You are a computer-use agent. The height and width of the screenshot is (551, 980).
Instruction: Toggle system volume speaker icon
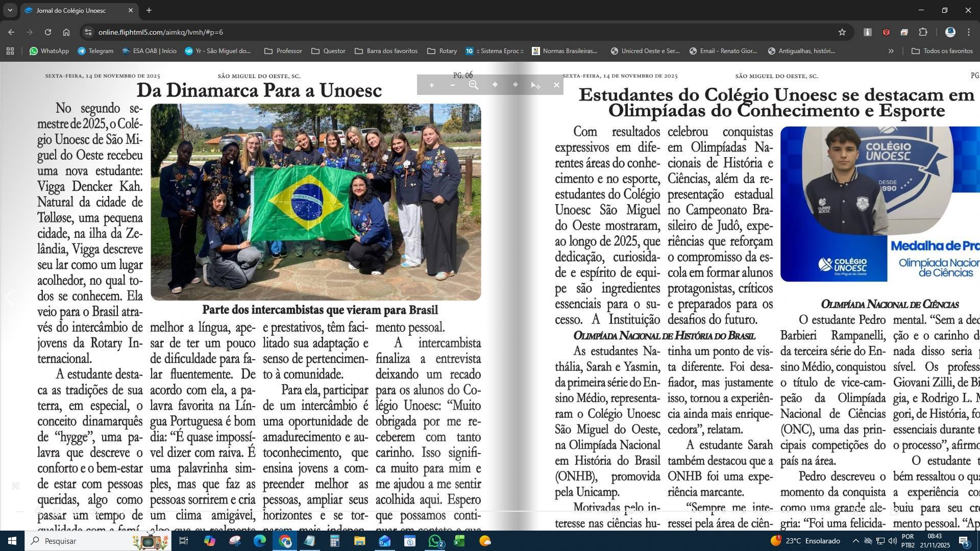(x=892, y=541)
